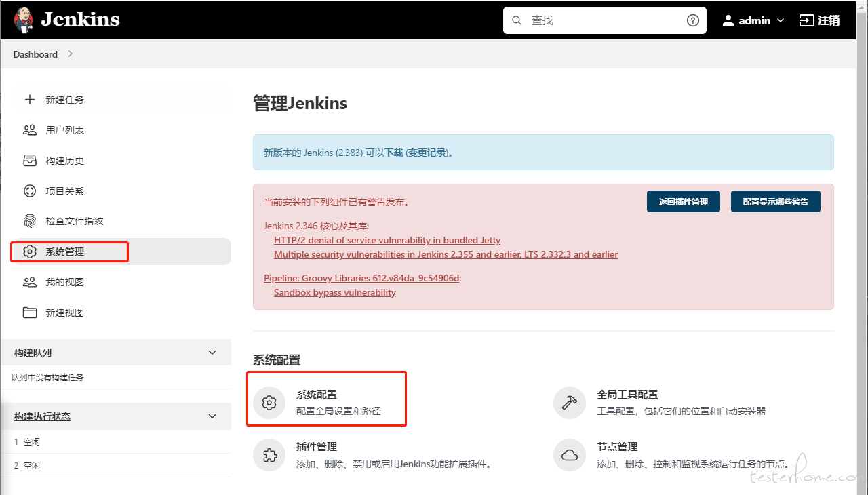Image resolution: width=868 pixels, height=495 pixels.
Task: Open Sandbox bypass vulnerability link
Action: pyautogui.click(x=335, y=292)
